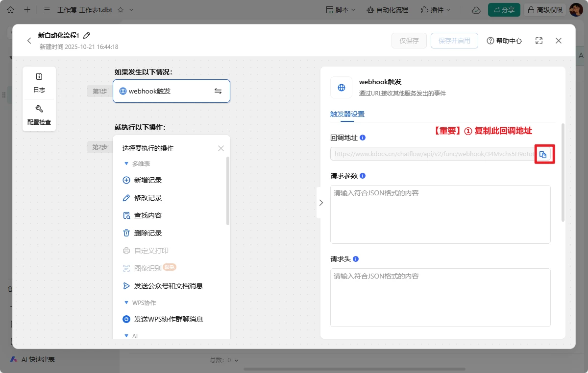
Task: Swap trigger using the webhook switch icon
Action: coord(218,91)
